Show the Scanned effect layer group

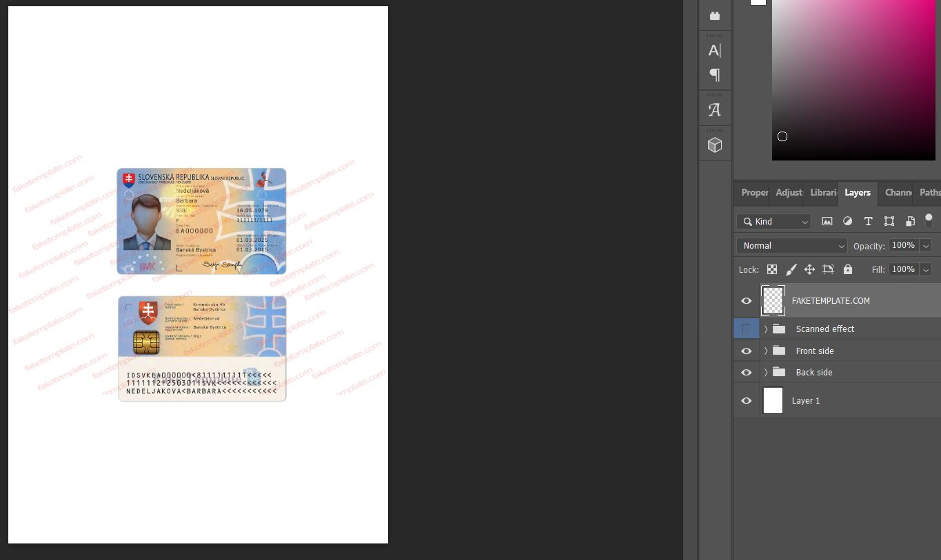pos(746,329)
